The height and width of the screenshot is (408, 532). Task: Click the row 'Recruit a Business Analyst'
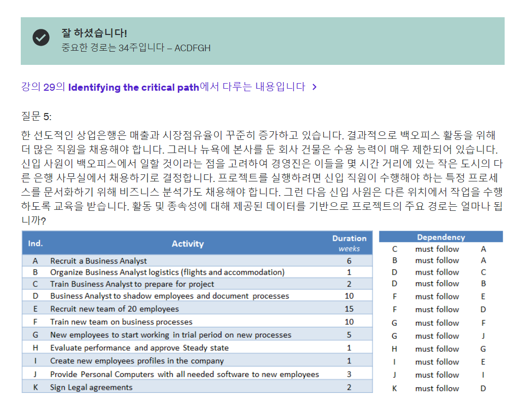tap(197, 261)
